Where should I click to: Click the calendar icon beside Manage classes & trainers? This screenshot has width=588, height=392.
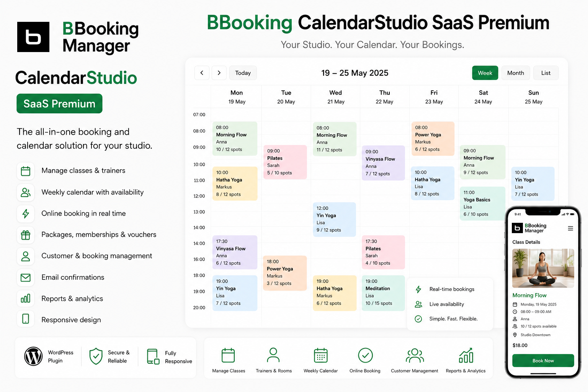click(x=26, y=171)
